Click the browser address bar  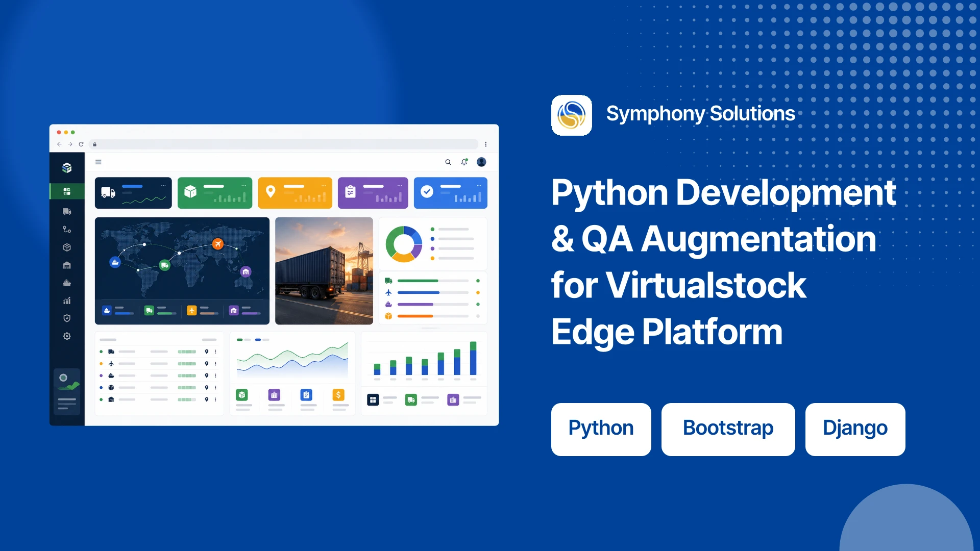(284, 144)
